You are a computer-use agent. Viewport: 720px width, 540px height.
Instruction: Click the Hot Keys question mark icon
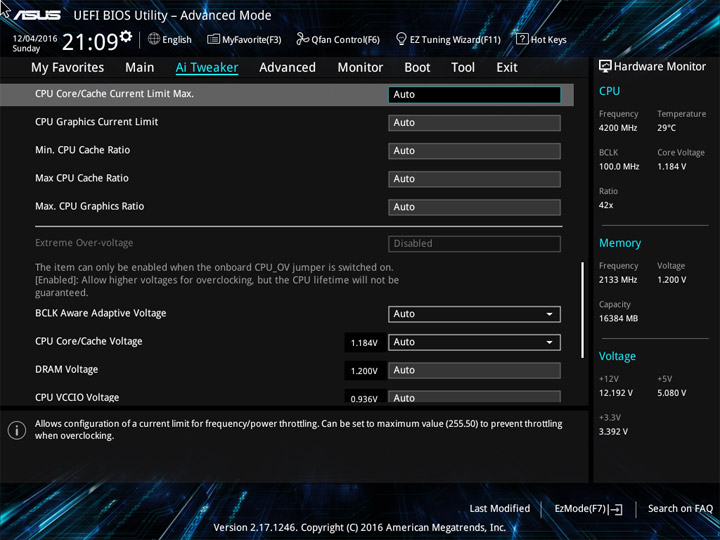coord(522,39)
